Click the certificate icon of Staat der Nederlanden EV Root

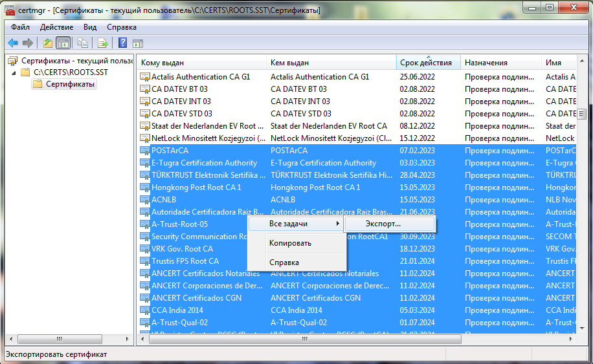145,126
